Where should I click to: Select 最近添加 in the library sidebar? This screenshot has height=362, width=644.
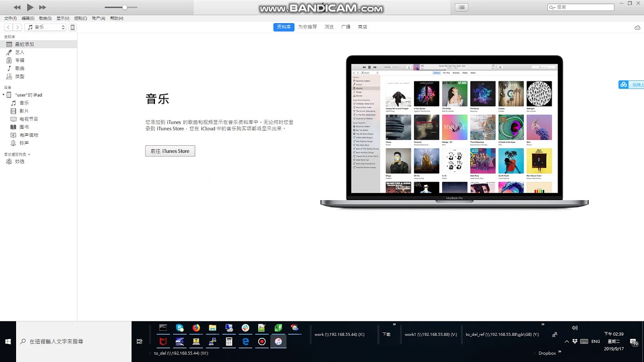point(38,44)
